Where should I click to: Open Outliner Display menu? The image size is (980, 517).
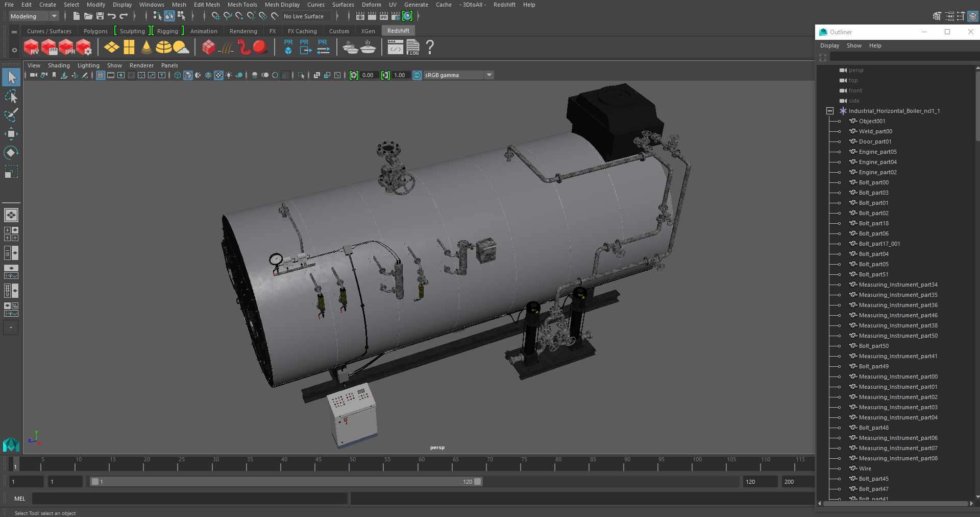pos(829,45)
